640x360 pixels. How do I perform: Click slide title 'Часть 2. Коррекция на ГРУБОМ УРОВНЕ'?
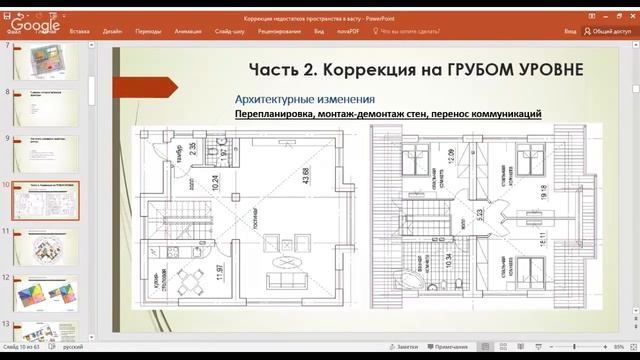[416, 69]
